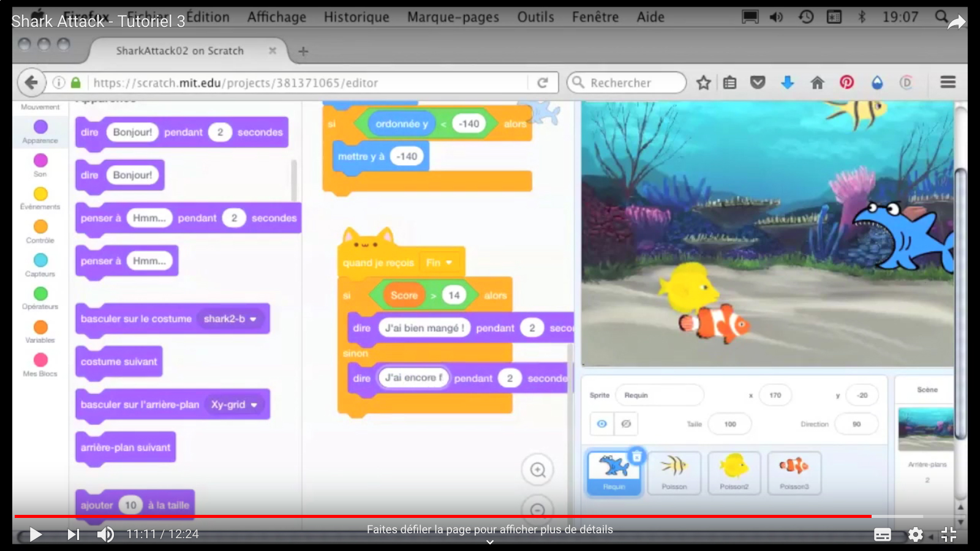The width and height of the screenshot is (980, 551).
Task: Open the bookmarks library list icon
Action: point(729,82)
